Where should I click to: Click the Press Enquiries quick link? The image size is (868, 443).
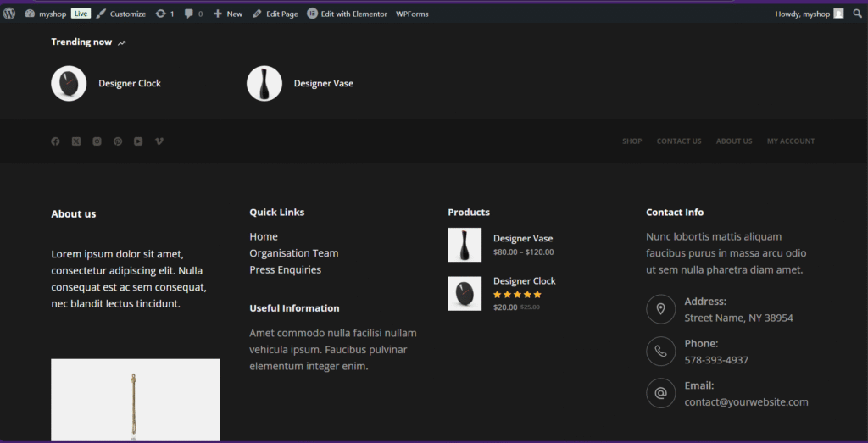(285, 270)
